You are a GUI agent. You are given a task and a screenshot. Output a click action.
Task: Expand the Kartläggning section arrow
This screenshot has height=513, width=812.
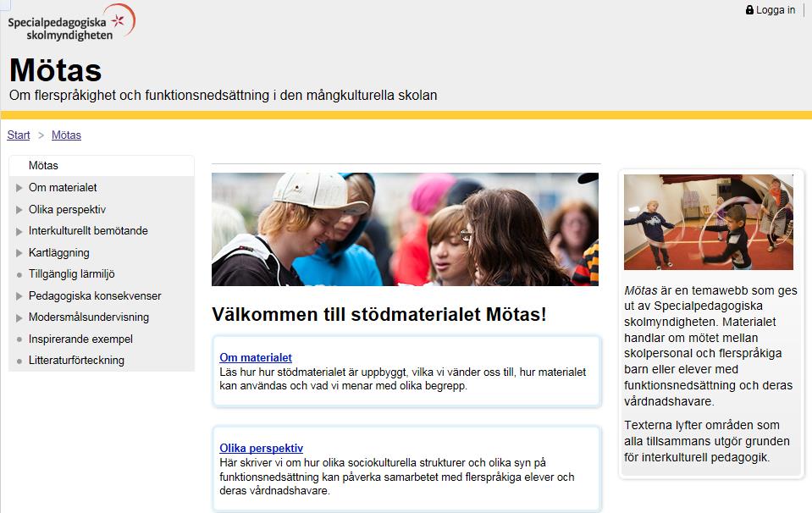click(19, 253)
